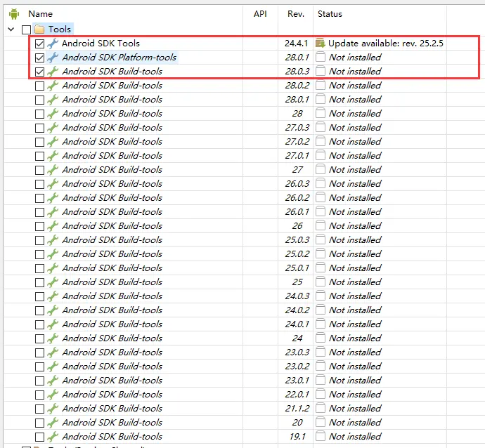This screenshot has width=485, height=448.
Task: Click the Name column header
Action: click(40, 14)
